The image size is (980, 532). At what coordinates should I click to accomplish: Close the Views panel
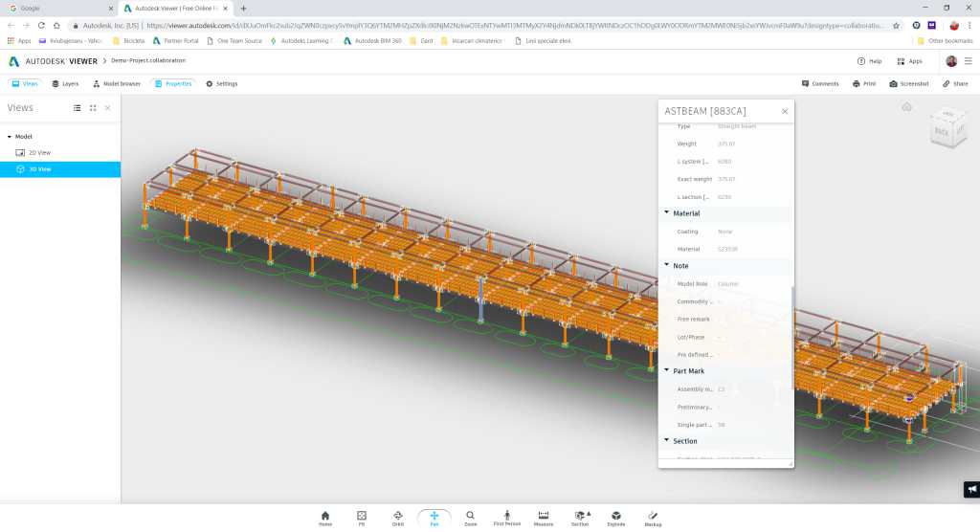(x=107, y=108)
